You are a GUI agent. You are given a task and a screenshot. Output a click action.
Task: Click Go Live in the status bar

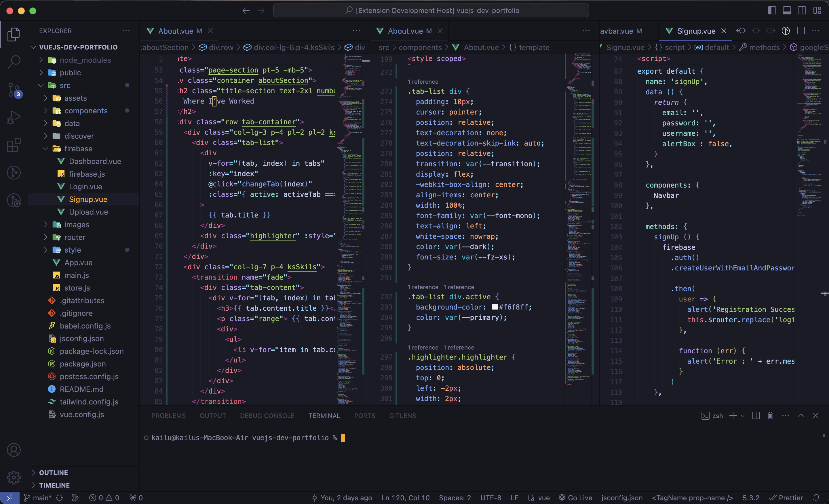[576, 498]
